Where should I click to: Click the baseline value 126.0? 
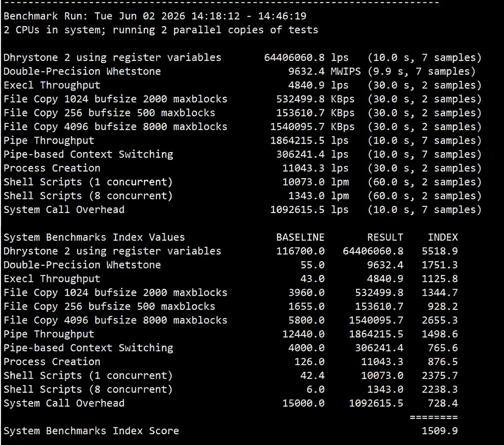pos(309,362)
